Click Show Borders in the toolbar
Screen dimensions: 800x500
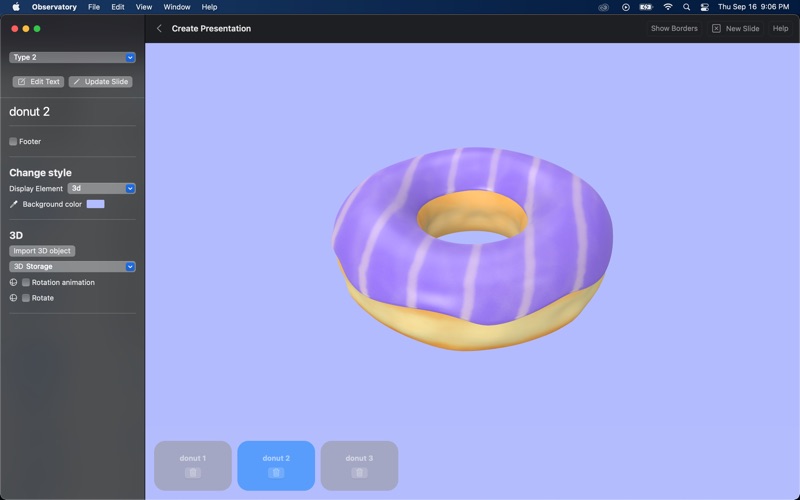tap(674, 29)
